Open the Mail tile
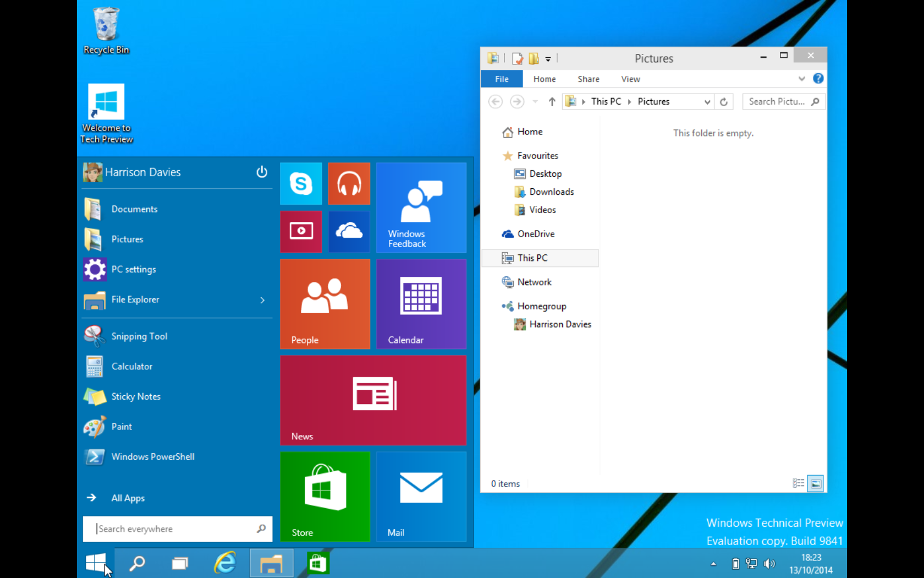The width and height of the screenshot is (924, 578). click(421, 497)
